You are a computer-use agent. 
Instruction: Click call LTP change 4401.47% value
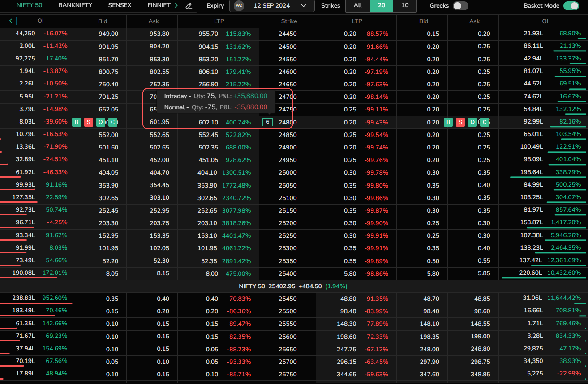tap(236, 236)
